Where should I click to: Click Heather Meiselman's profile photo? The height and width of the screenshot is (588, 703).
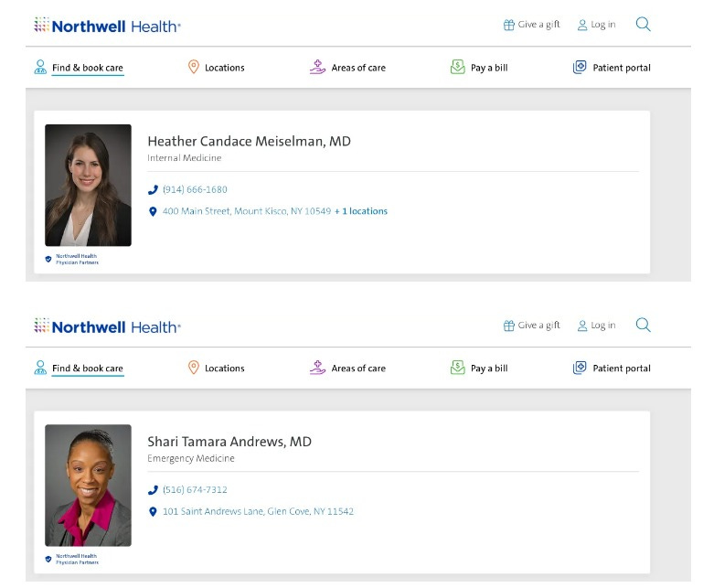tap(89, 186)
